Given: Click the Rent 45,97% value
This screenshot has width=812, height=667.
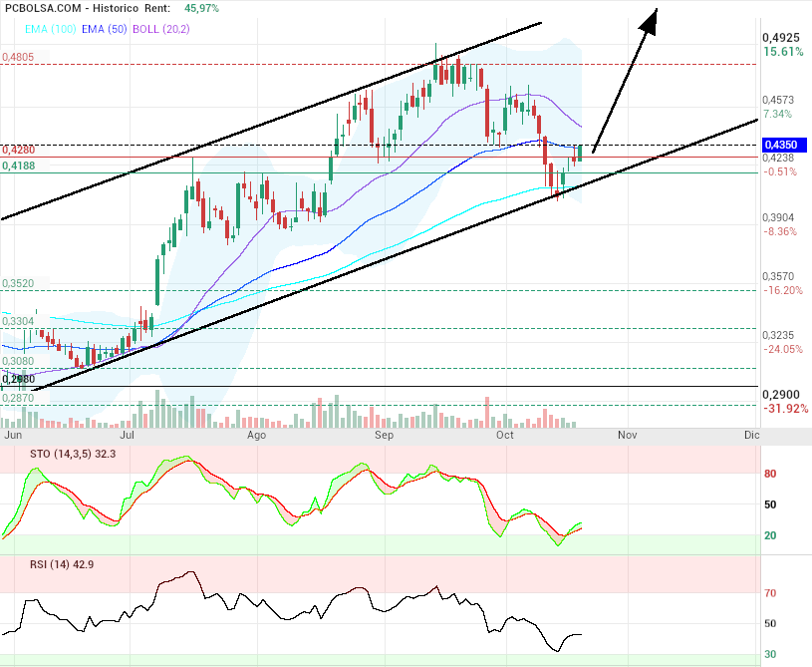Looking at the screenshot, I should [202, 8].
